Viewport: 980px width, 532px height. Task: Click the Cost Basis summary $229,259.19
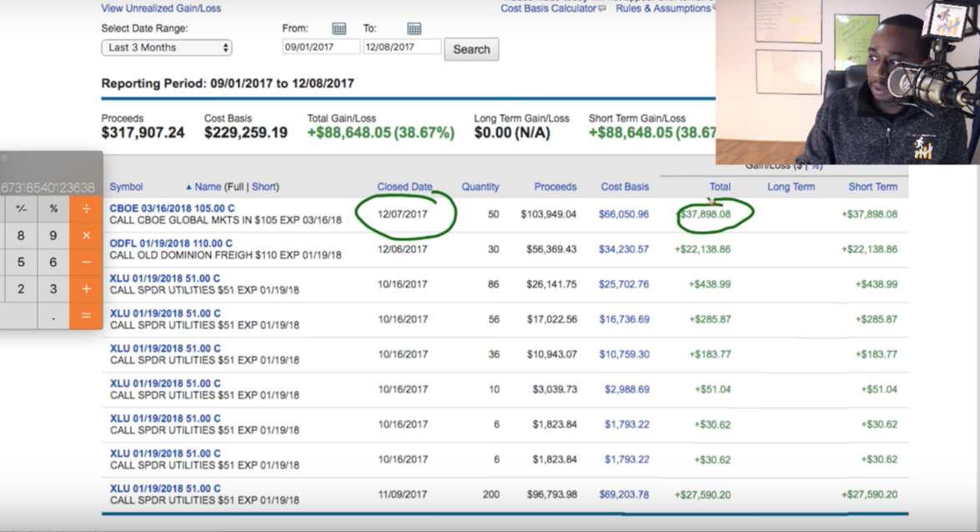click(245, 133)
